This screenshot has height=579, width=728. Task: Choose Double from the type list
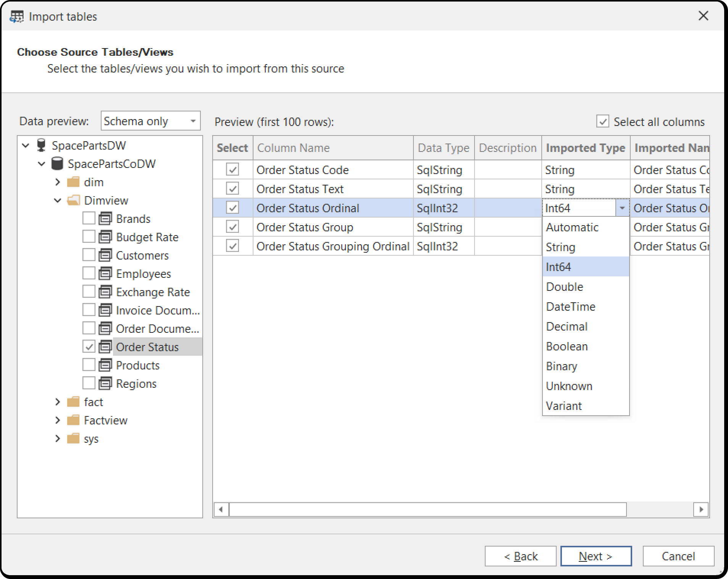click(586, 287)
